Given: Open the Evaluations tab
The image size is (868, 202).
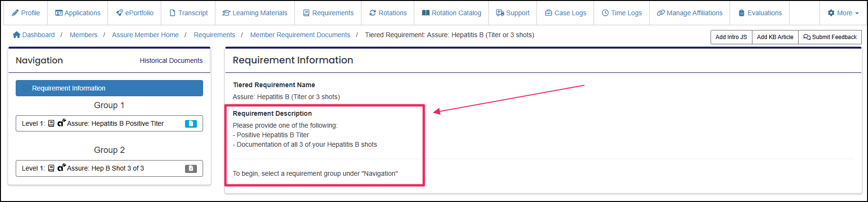Looking at the screenshot, I should [760, 13].
